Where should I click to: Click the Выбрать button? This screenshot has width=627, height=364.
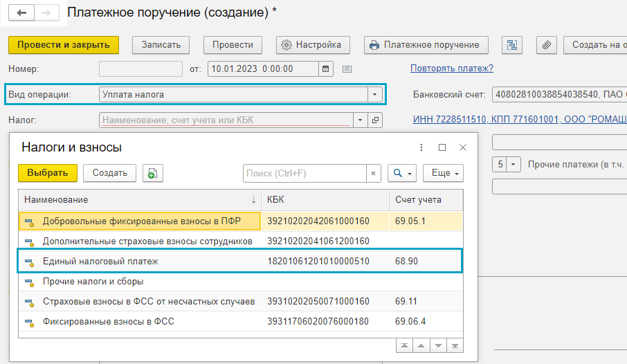click(48, 173)
